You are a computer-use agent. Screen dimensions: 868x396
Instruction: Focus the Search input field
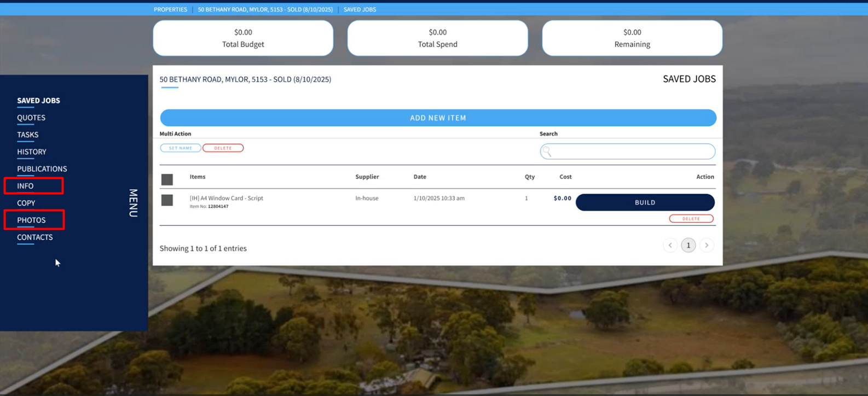pyautogui.click(x=627, y=152)
